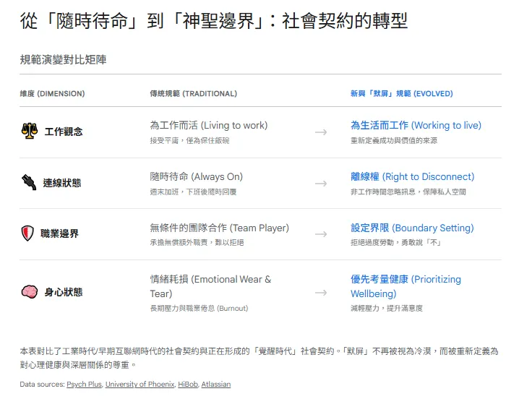Click the shield icon beside 職業邊界

(x=27, y=233)
